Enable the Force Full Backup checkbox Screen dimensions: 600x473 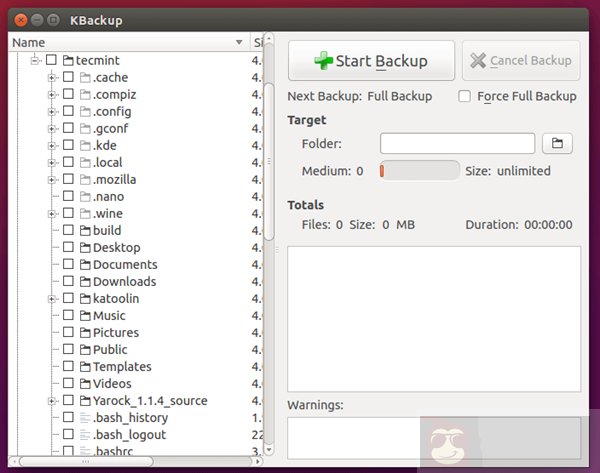pos(465,96)
